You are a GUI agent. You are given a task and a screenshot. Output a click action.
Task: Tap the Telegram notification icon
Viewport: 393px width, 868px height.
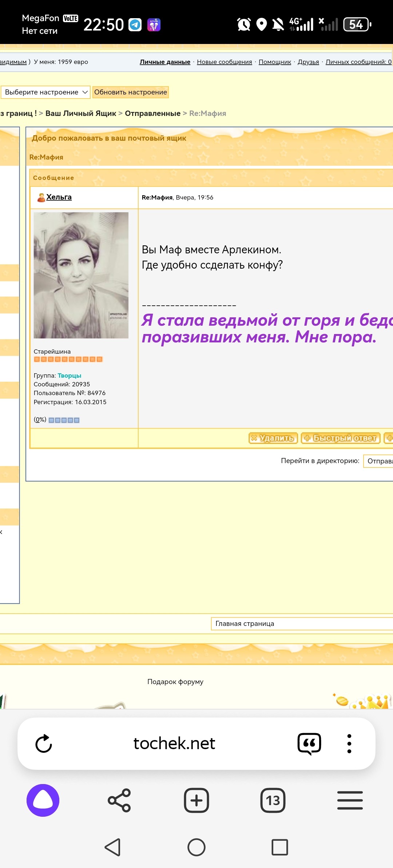coord(135,25)
